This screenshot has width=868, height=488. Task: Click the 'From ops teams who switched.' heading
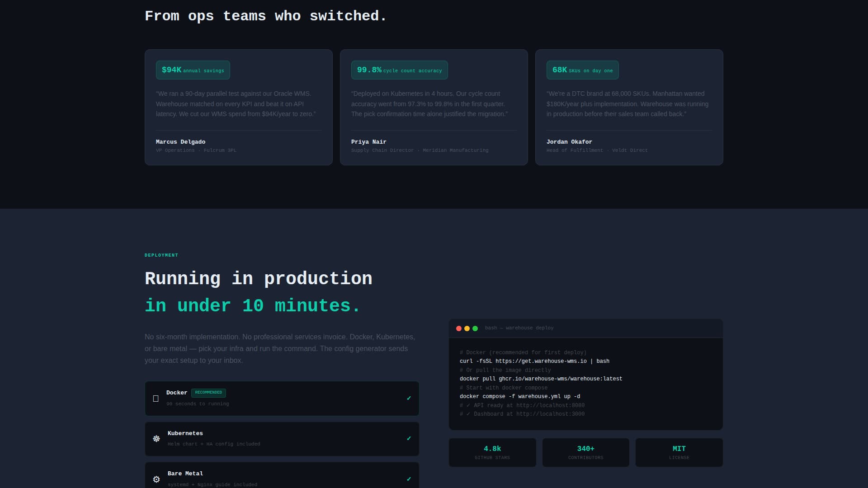tap(266, 16)
